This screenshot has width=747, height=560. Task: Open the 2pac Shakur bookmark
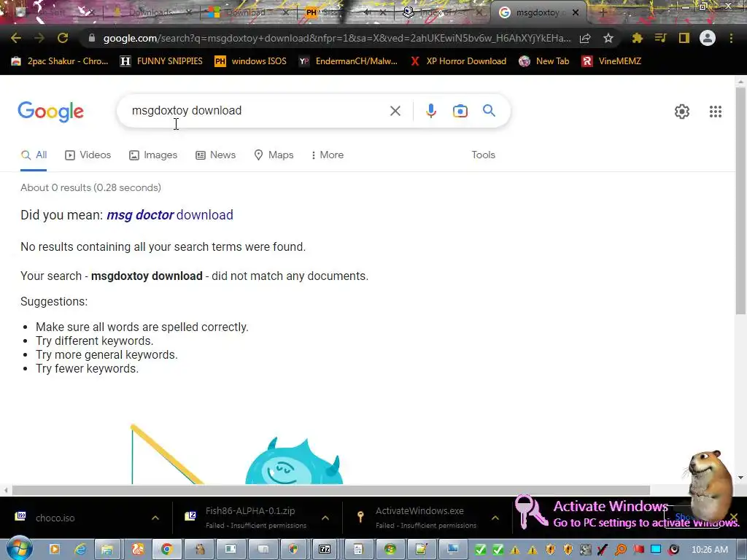[60, 61]
